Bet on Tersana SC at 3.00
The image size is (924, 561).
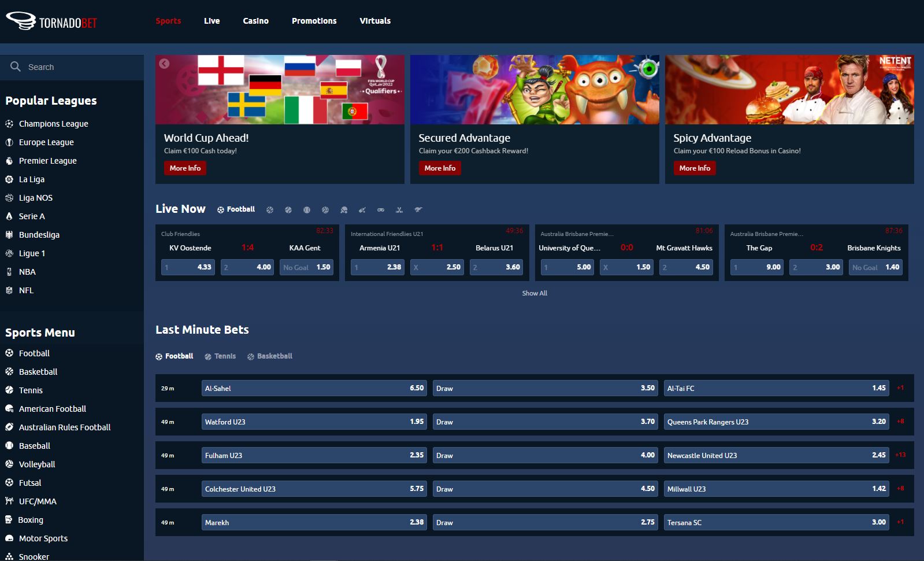(x=777, y=522)
